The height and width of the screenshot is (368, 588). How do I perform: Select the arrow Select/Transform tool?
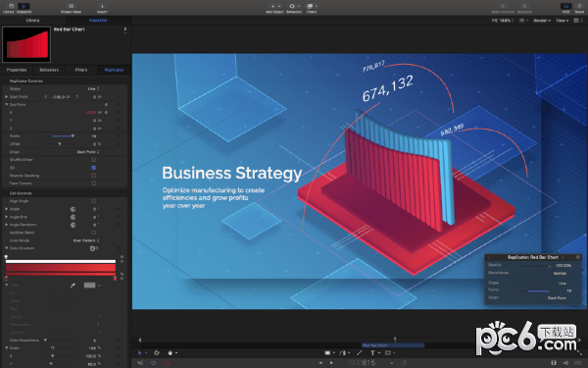140,353
